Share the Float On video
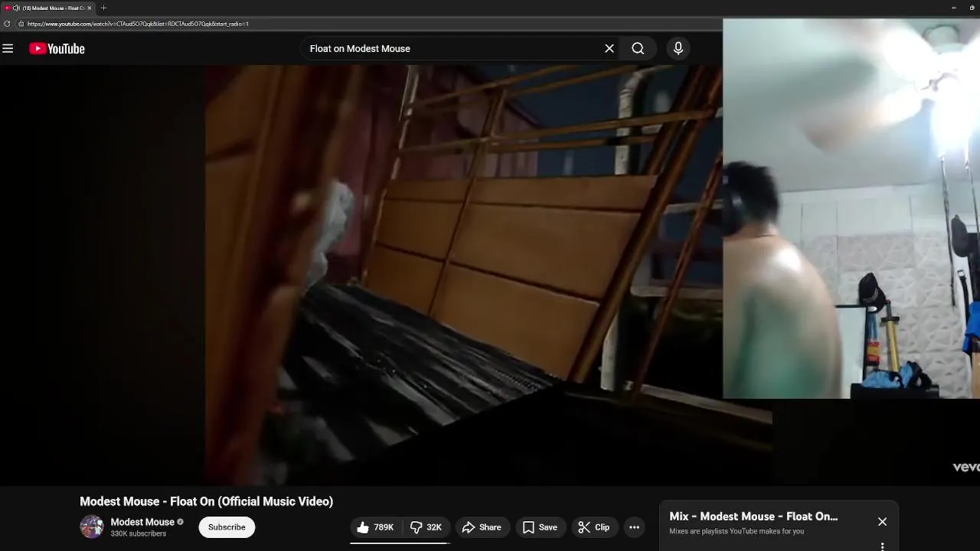This screenshot has width=980, height=551. click(x=482, y=527)
